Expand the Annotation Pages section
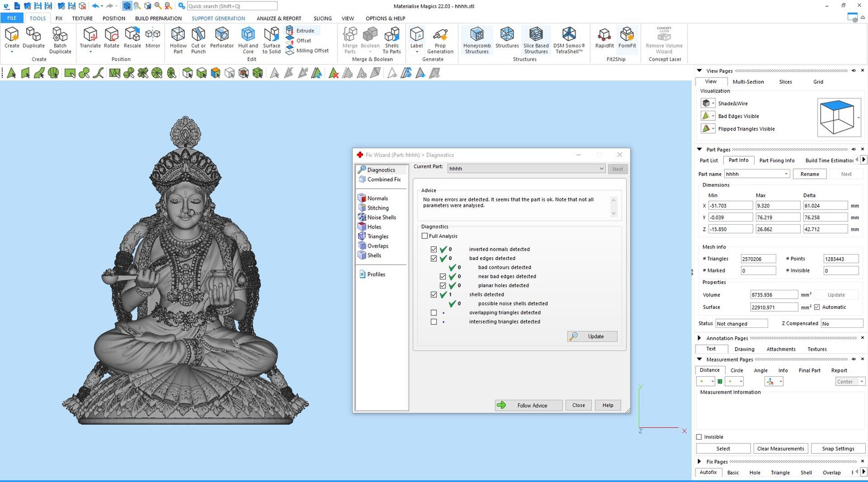The height and width of the screenshot is (482, 868). pos(699,338)
